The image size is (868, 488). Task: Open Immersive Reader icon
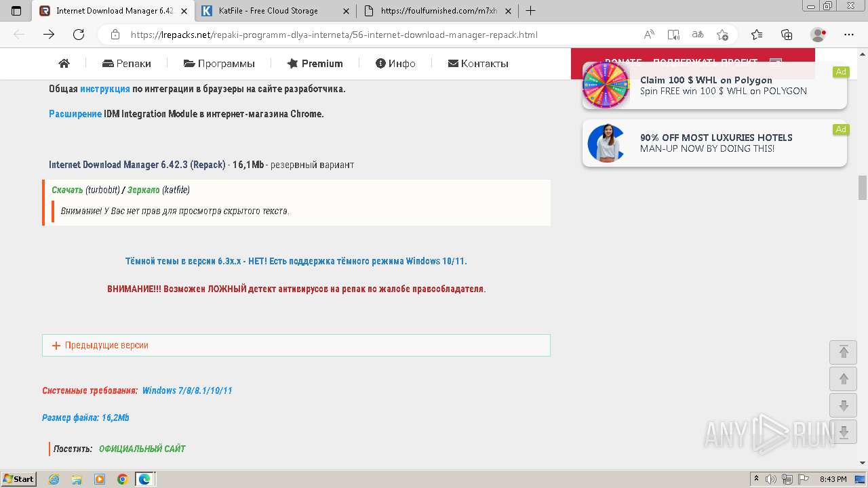673,35
